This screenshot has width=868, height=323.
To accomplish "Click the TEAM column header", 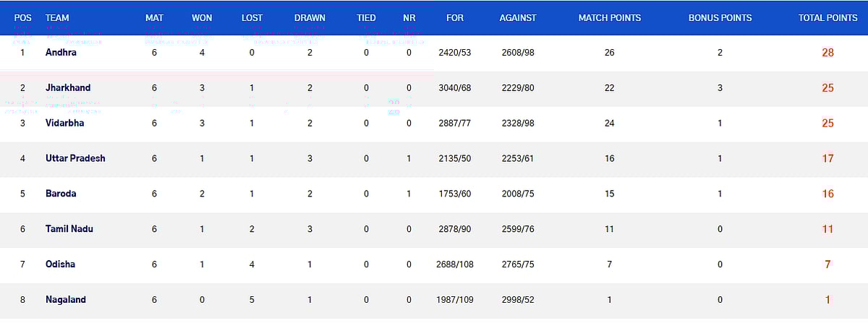I will (57, 18).
